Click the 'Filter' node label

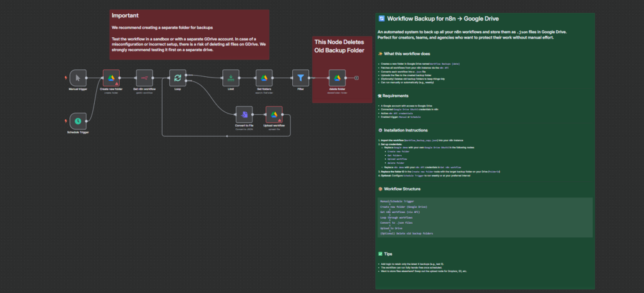pos(301,88)
